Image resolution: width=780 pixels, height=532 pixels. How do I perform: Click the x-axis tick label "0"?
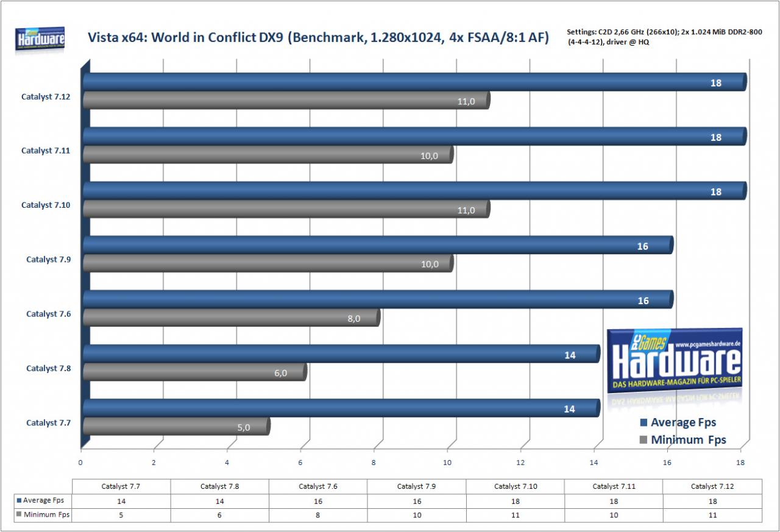(x=80, y=463)
